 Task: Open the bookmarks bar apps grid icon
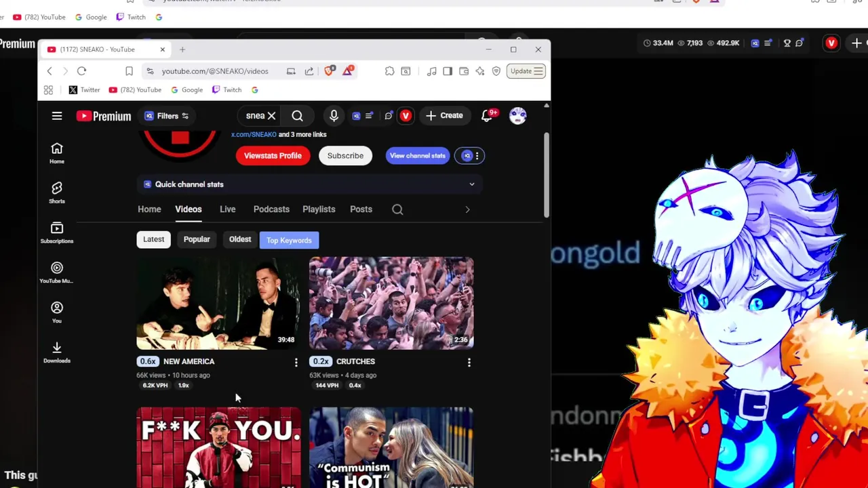coord(48,89)
